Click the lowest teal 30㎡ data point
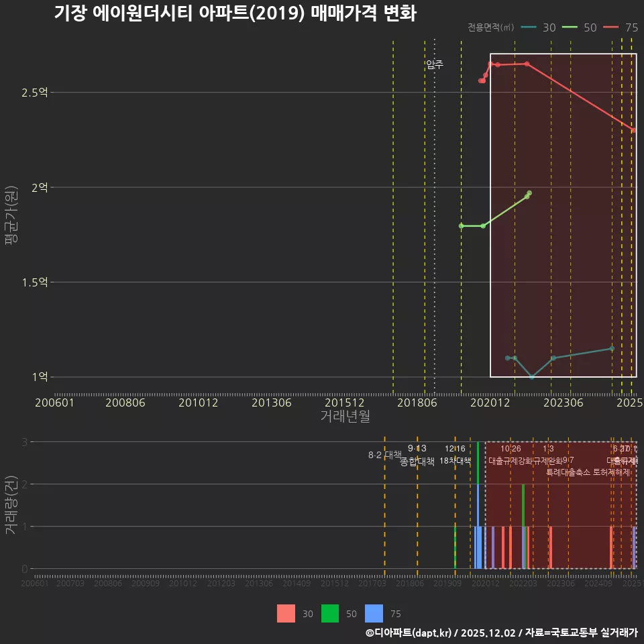 532,377
